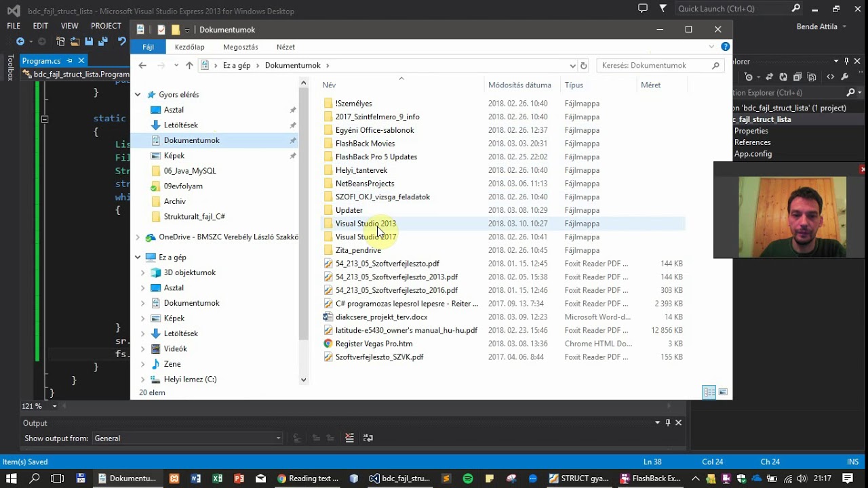Click New Project icon in Visual Studio toolbar
The height and width of the screenshot is (488, 868).
60,42
